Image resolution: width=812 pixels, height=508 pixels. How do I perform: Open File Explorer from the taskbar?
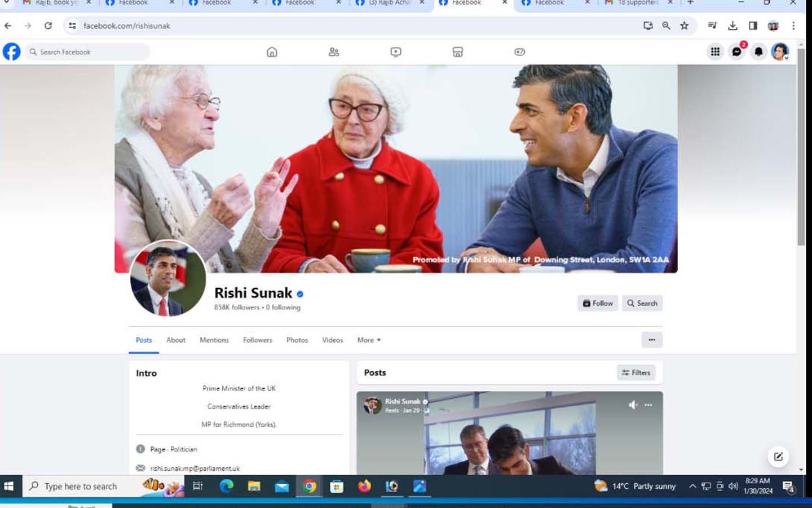pos(254,486)
